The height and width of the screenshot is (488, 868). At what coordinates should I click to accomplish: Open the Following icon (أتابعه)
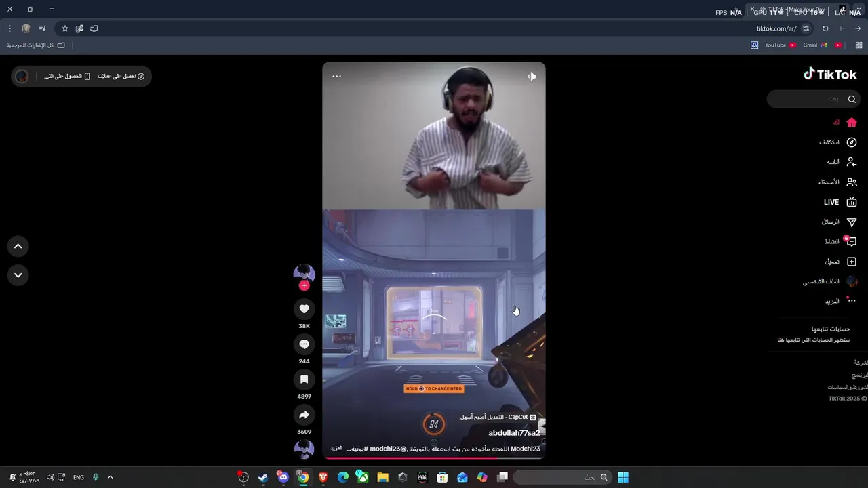coord(852,162)
